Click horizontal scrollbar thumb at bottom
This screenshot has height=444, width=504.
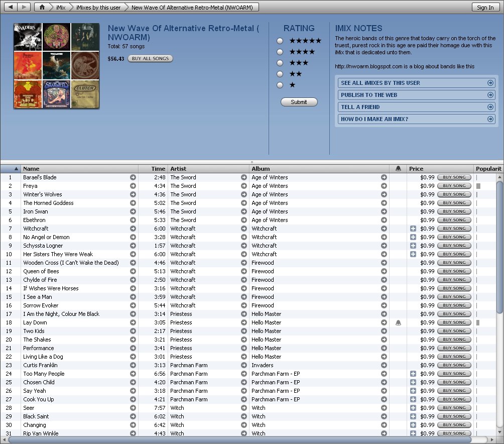tap(240, 439)
